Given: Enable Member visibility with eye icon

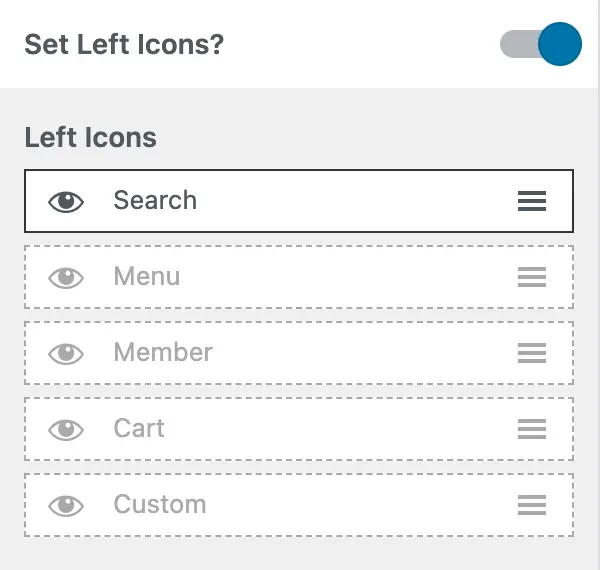Looking at the screenshot, I should coord(66,353).
